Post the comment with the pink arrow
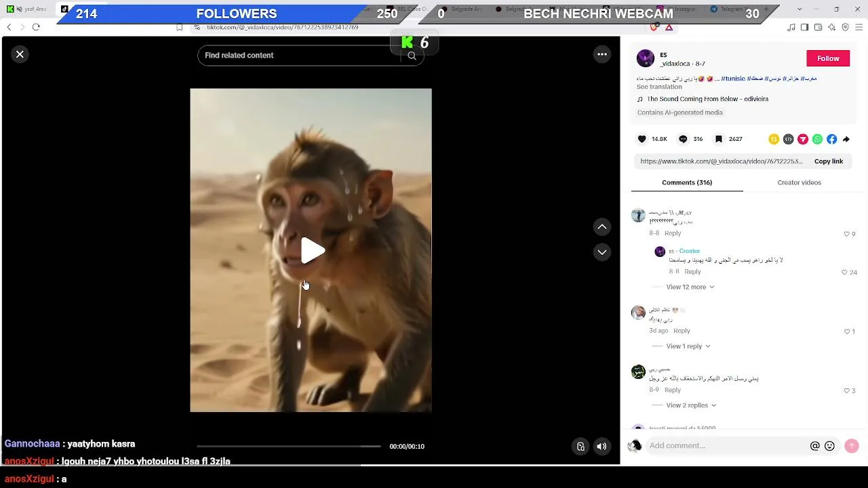This screenshot has width=868, height=488. [852, 445]
